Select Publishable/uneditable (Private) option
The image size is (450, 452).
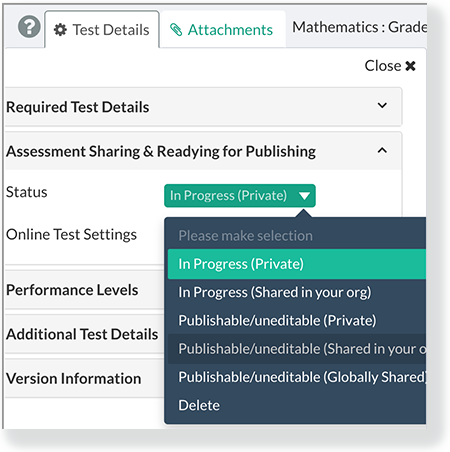[297, 321]
